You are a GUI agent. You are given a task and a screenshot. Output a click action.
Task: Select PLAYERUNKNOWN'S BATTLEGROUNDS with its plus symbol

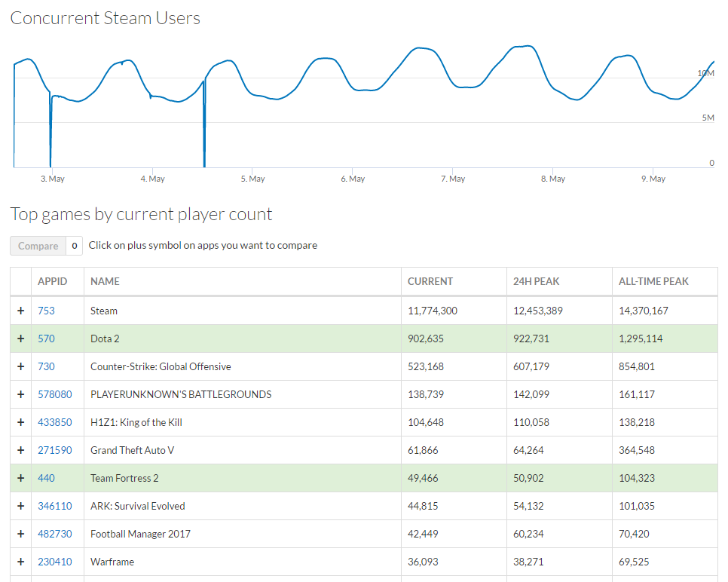click(20, 394)
